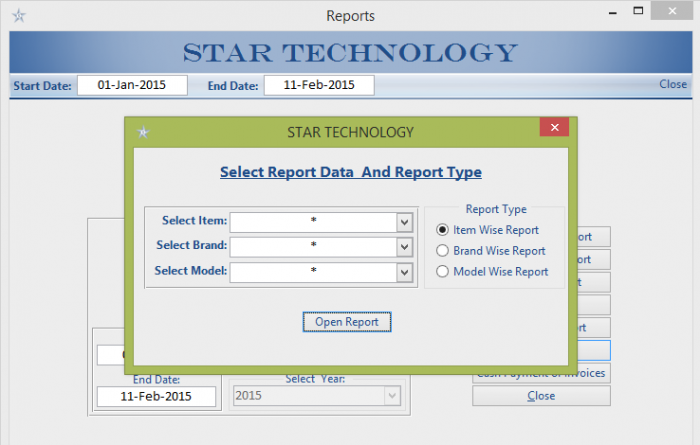The height and width of the screenshot is (445, 700).
Task: Click the End Date box beside Select Year
Action: [x=156, y=396]
